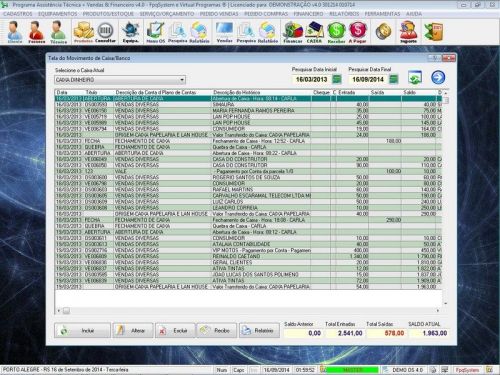Open the FERRAMENTAS menu
Image resolution: width=500 pixels, height=375 pixels.
click(382, 14)
